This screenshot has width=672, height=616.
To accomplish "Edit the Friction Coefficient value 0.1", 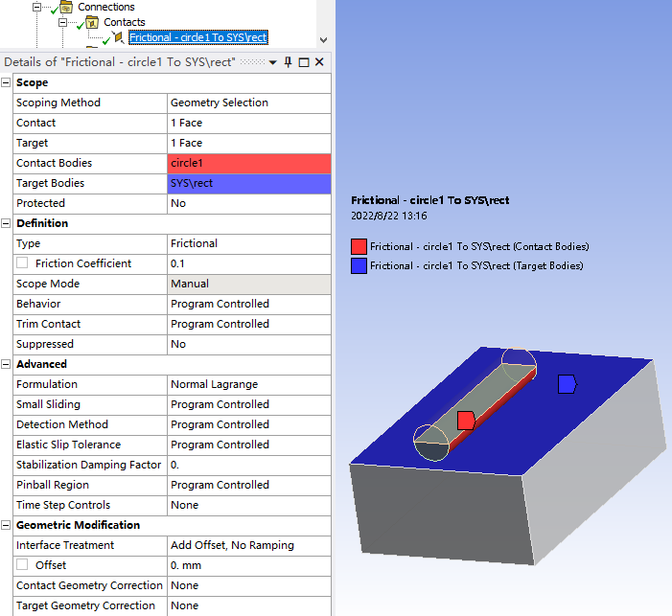I will click(x=249, y=263).
